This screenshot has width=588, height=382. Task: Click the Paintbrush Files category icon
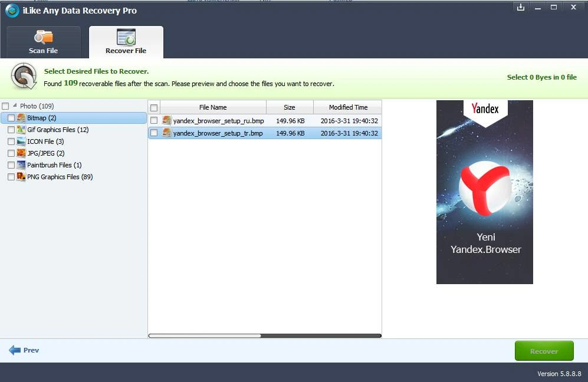21,165
